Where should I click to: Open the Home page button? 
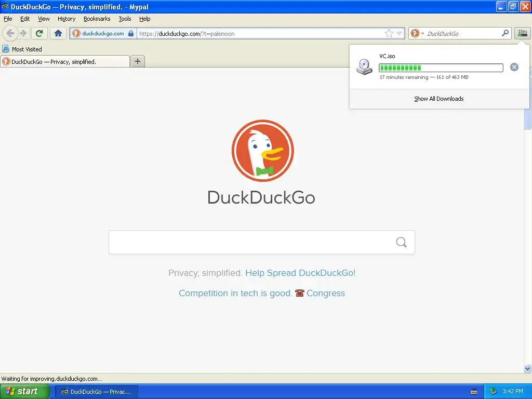click(x=58, y=33)
